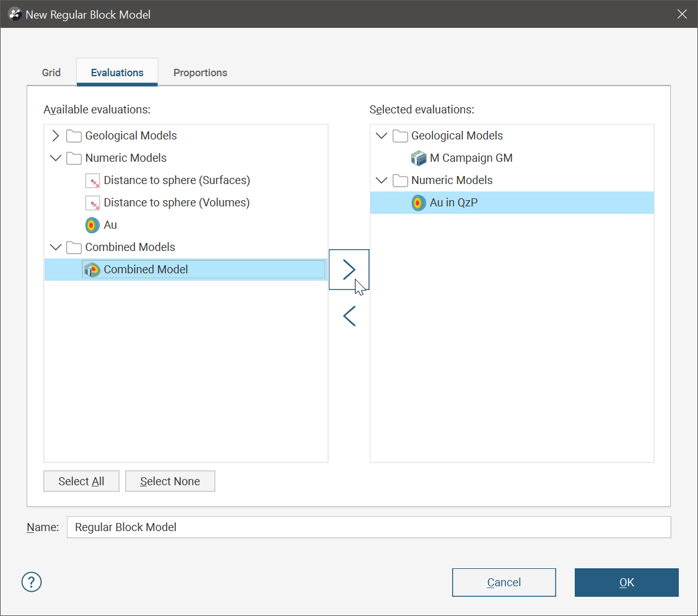
Task: Click the Distance to sphere (Volumes) icon
Action: pyautogui.click(x=92, y=203)
